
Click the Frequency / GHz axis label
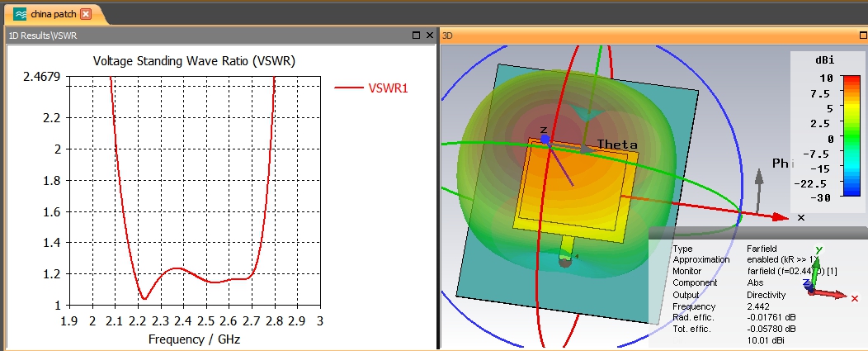click(x=194, y=339)
